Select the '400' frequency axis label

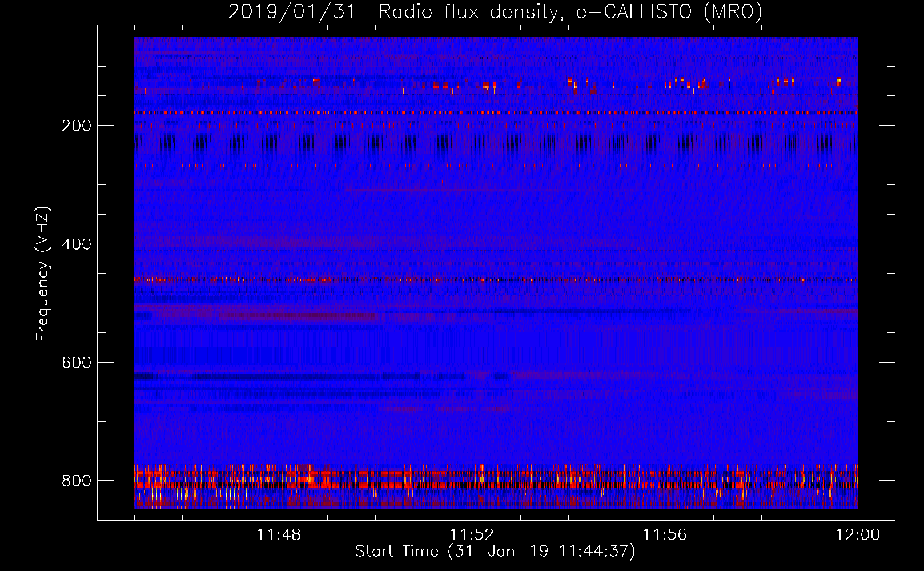(x=76, y=244)
